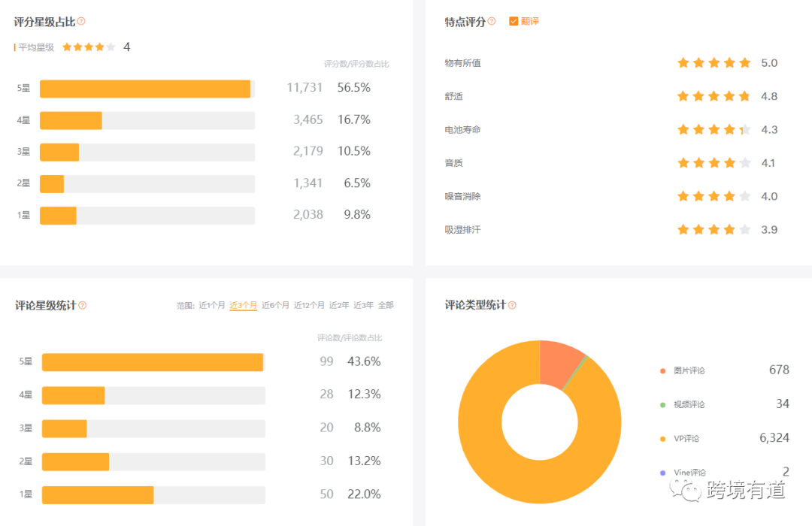
Task: Click help icon next to 评论类型统计
Action: point(512,305)
